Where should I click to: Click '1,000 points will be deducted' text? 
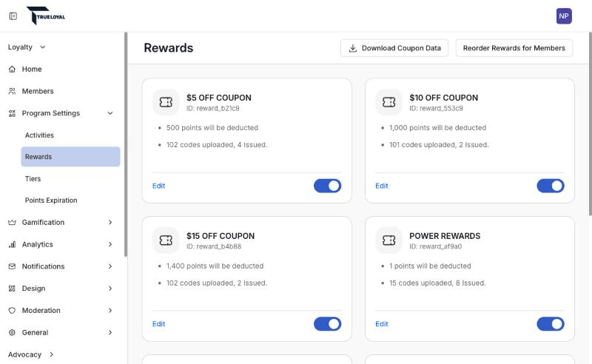coord(437,128)
